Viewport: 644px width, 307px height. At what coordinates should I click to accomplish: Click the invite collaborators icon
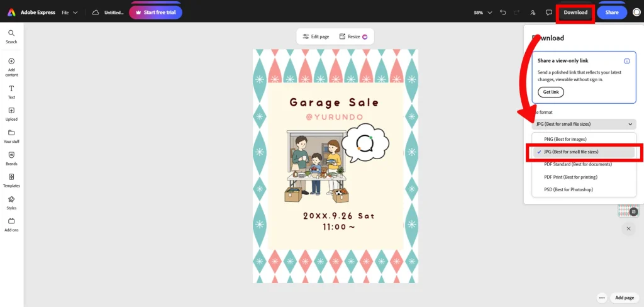[533, 13]
